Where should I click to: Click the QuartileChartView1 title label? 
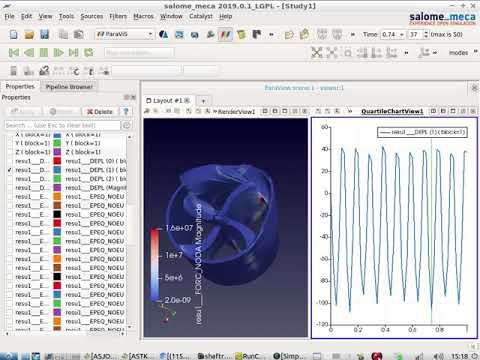[392, 111]
